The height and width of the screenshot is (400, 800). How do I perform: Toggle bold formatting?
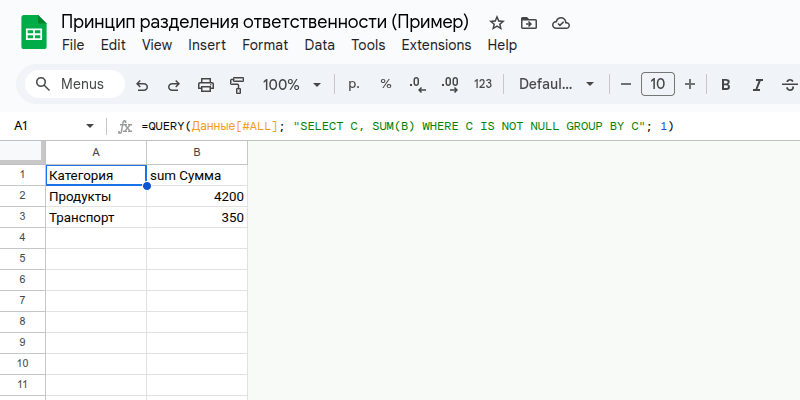pos(726,85)
